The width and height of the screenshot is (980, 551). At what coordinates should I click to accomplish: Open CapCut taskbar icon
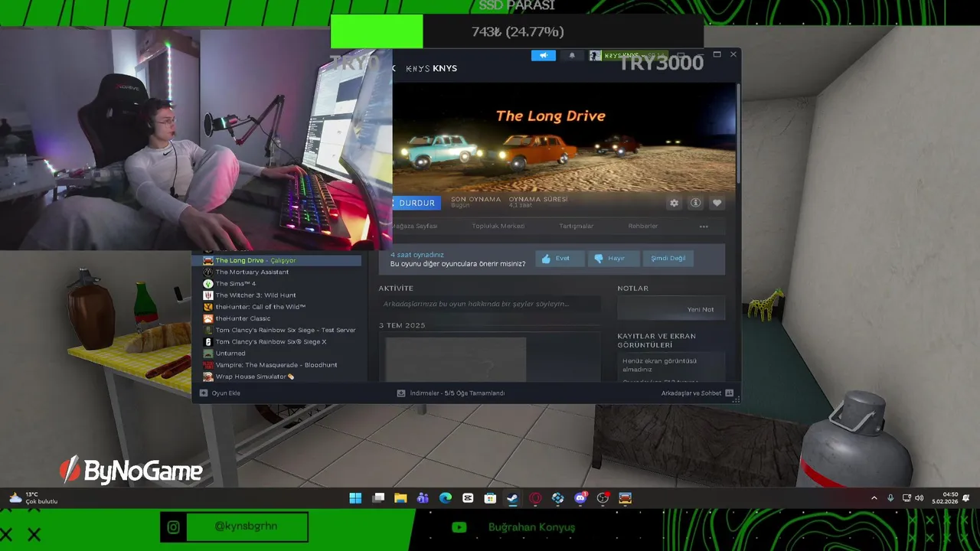pos(468,498)
